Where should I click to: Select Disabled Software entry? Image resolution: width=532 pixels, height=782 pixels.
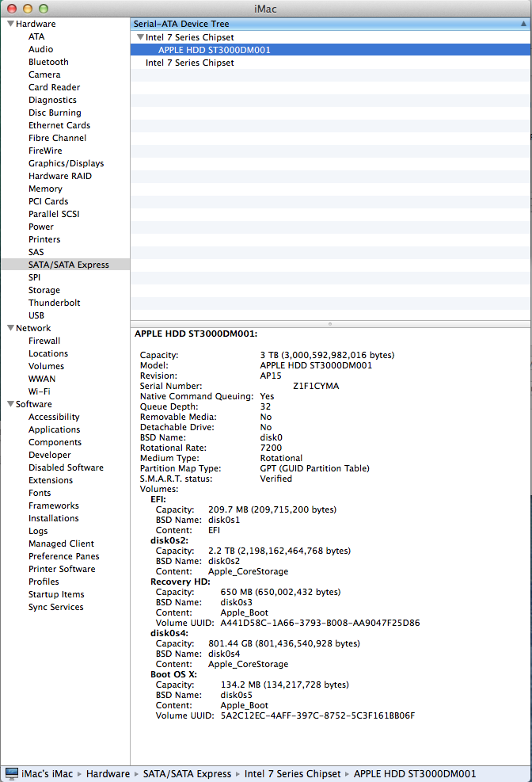click(x=66, y=467)
